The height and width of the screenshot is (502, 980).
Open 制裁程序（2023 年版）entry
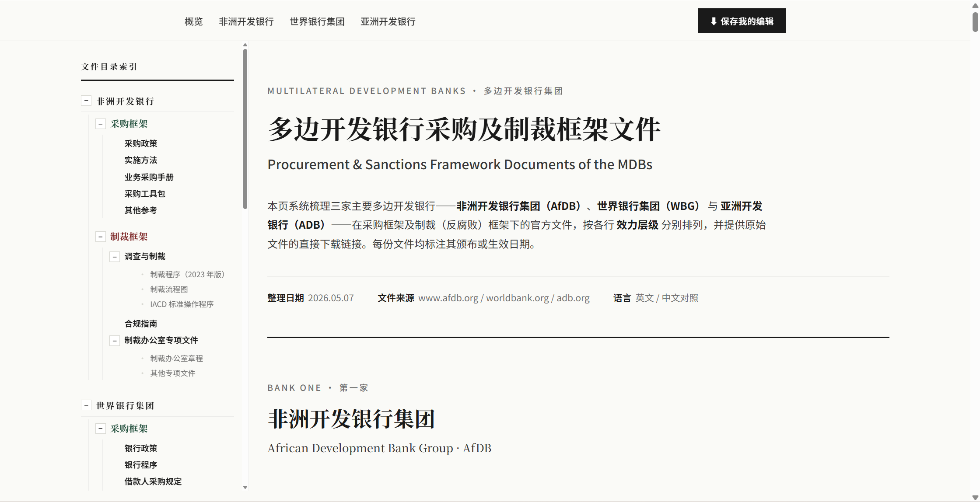[187, 275]
